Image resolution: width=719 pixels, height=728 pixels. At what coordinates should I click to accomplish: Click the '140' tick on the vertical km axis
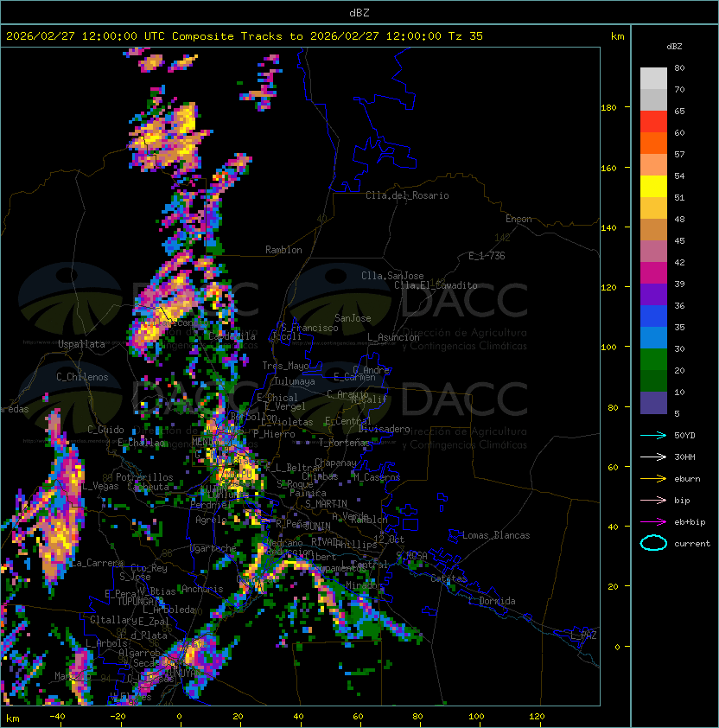pos(608,227)
